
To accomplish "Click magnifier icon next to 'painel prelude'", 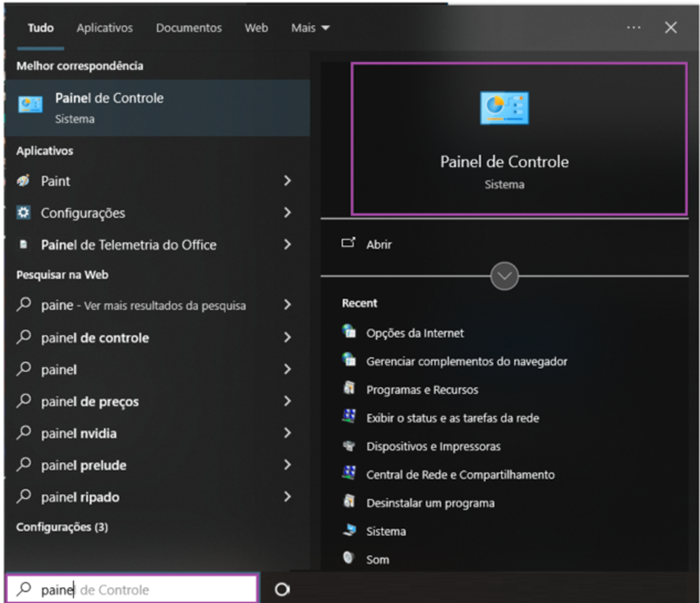I will [x=24, y=465].
